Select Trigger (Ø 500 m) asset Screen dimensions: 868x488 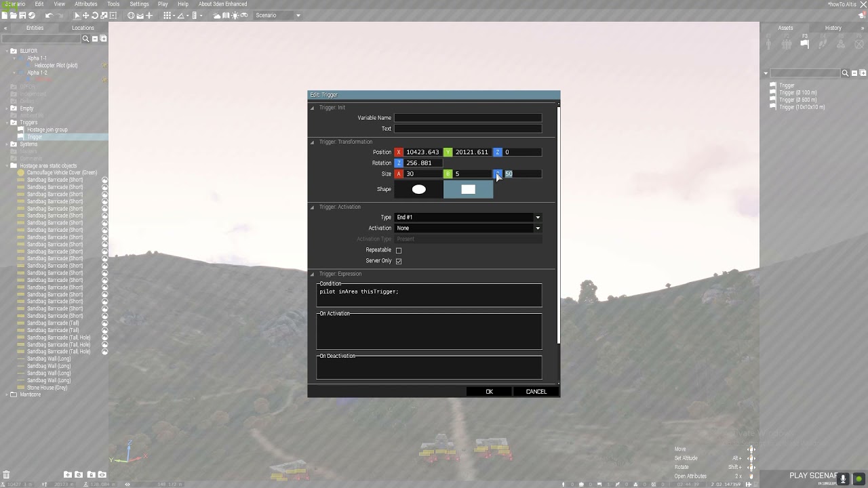[797, 100]
